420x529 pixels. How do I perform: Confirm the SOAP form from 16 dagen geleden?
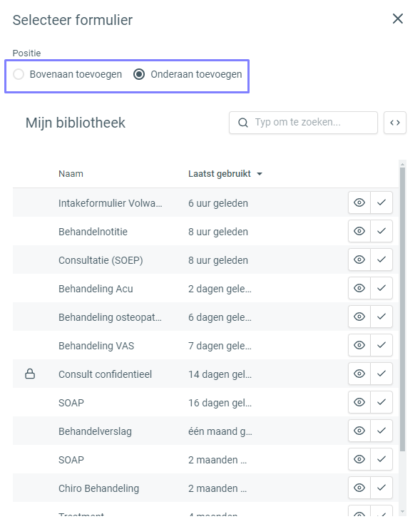381,402
